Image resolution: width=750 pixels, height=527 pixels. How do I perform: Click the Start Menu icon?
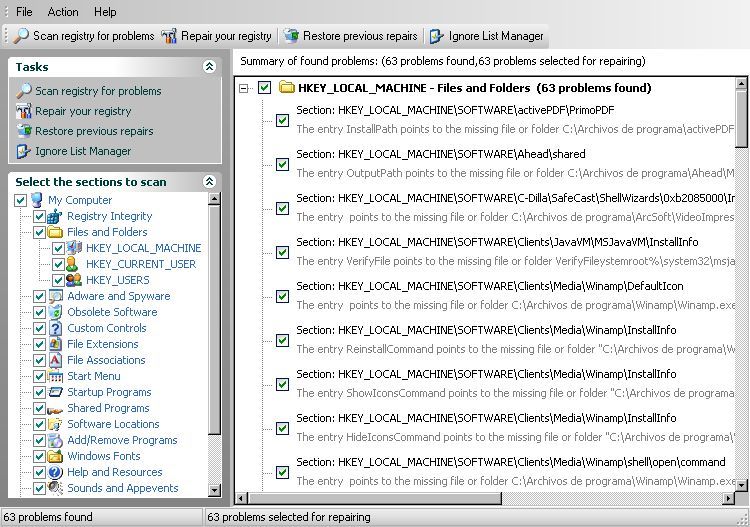pos(55,376)
